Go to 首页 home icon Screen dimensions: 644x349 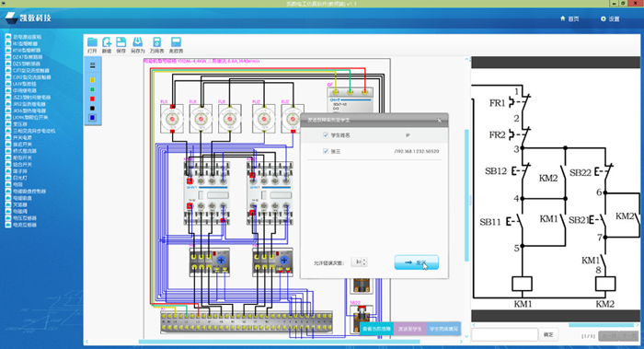point(569,19)
